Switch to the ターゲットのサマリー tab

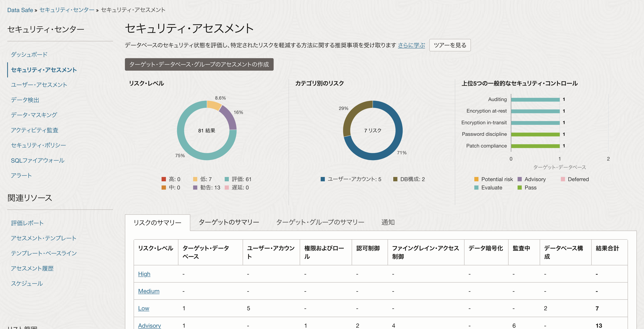pyautogui.click(x=229, y=222)
